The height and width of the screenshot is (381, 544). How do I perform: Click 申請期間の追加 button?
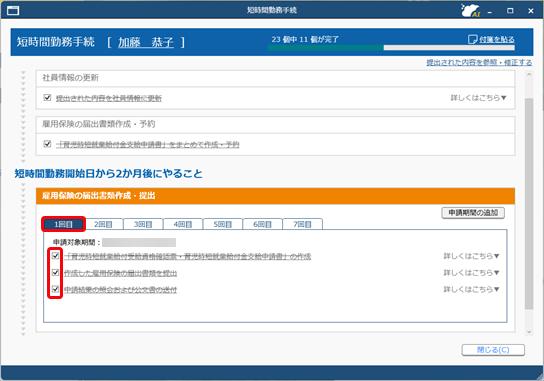pyautogui.click(x=473, y=213)
